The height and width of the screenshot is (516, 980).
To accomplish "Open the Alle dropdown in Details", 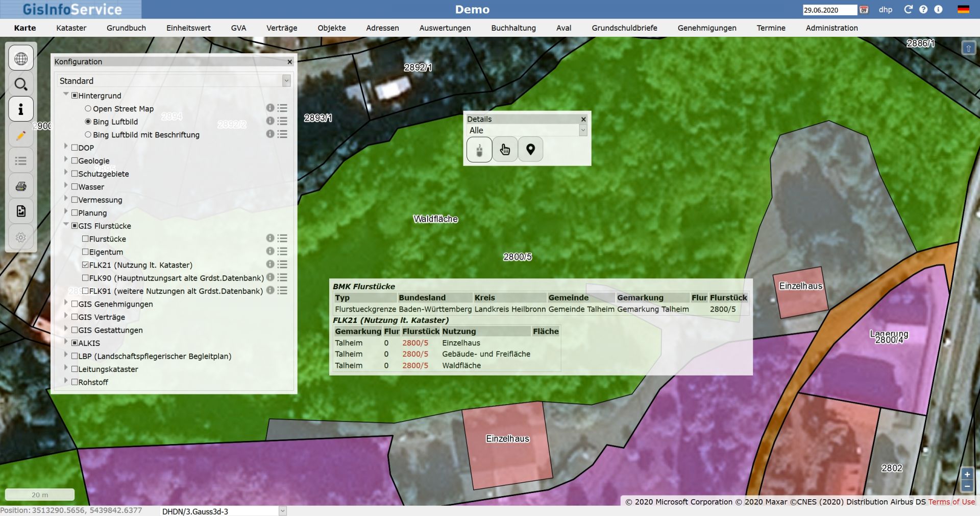I will point(583,130).
